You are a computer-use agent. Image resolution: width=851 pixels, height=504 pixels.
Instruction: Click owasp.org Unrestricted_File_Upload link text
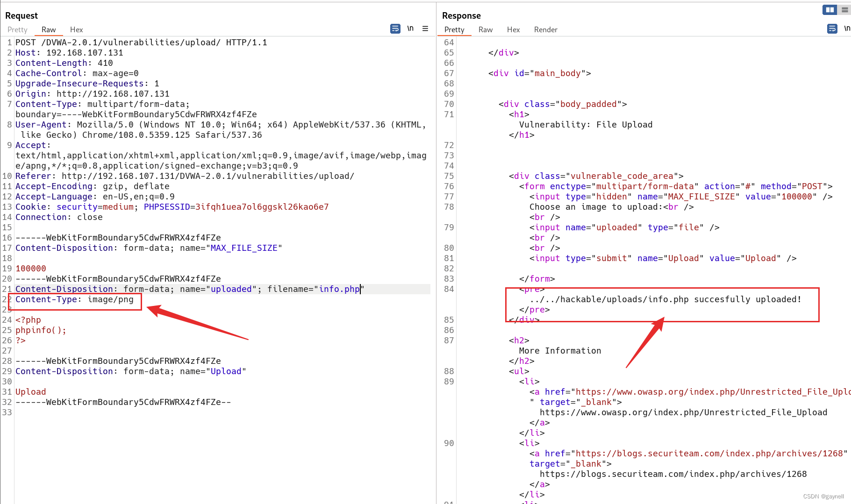(684, 412)
